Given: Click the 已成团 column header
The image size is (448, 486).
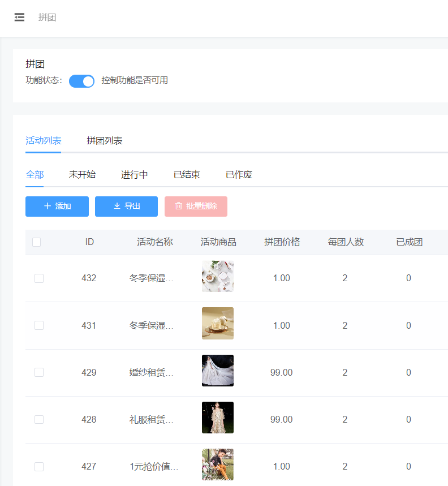Looking at the screenshot, I should (x=410, y=242).
